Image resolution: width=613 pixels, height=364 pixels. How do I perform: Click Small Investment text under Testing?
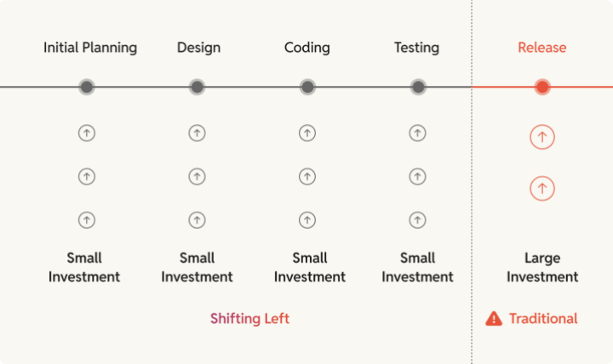pos(417,267)
